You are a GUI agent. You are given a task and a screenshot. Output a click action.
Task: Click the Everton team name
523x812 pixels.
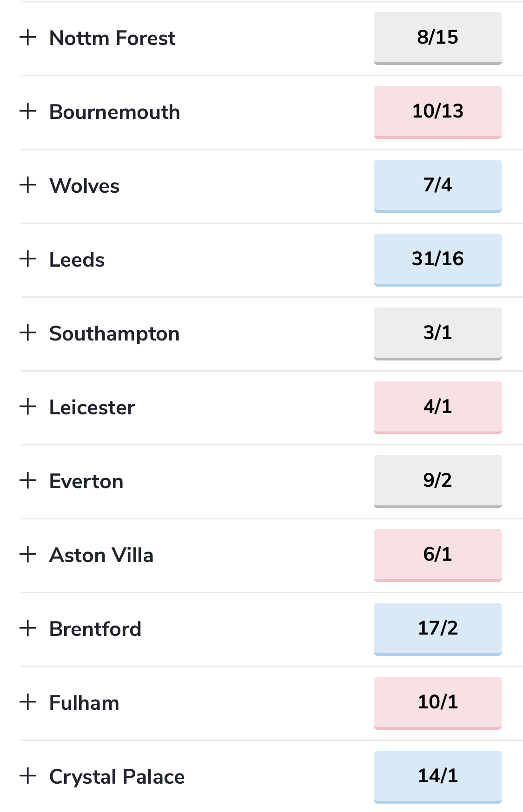(86, 481)
